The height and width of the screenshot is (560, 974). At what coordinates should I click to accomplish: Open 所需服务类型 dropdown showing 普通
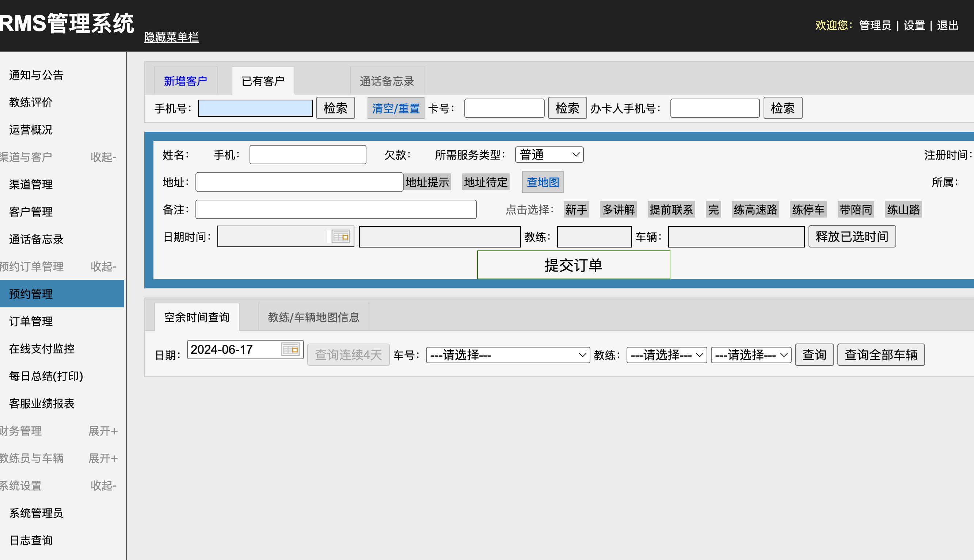549,155
